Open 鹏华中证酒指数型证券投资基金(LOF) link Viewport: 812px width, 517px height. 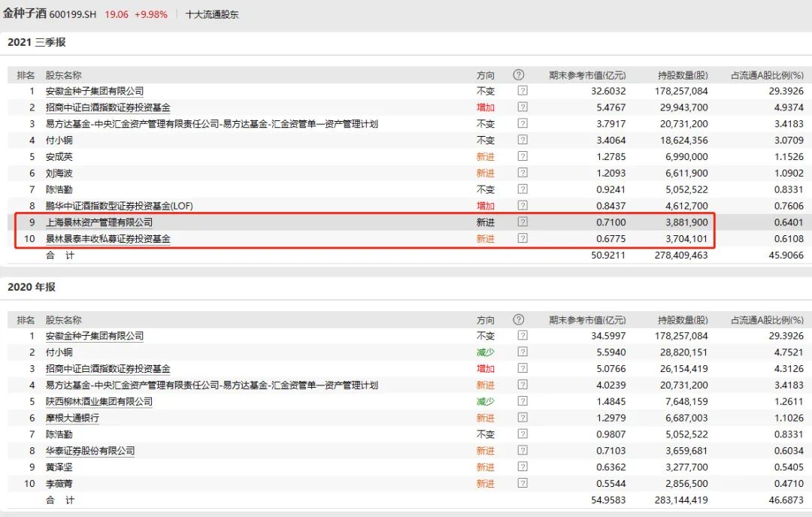pos(120,206)
